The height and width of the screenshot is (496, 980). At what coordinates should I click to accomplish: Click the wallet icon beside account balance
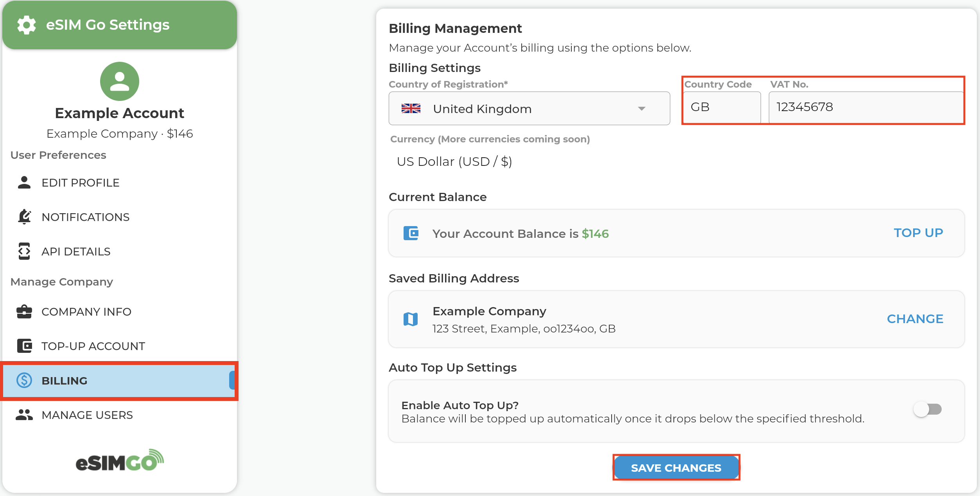point(411,233)
